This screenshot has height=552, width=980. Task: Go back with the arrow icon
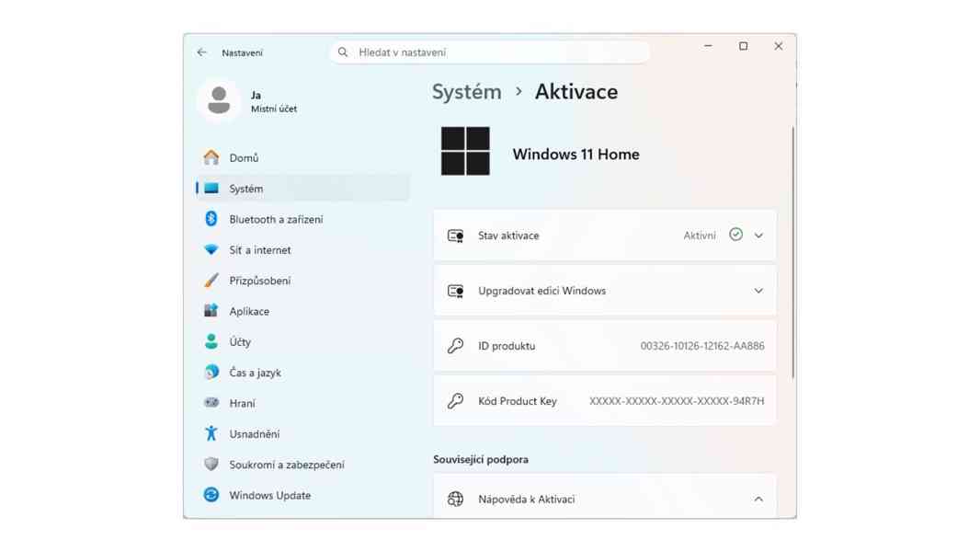(201, 52)
